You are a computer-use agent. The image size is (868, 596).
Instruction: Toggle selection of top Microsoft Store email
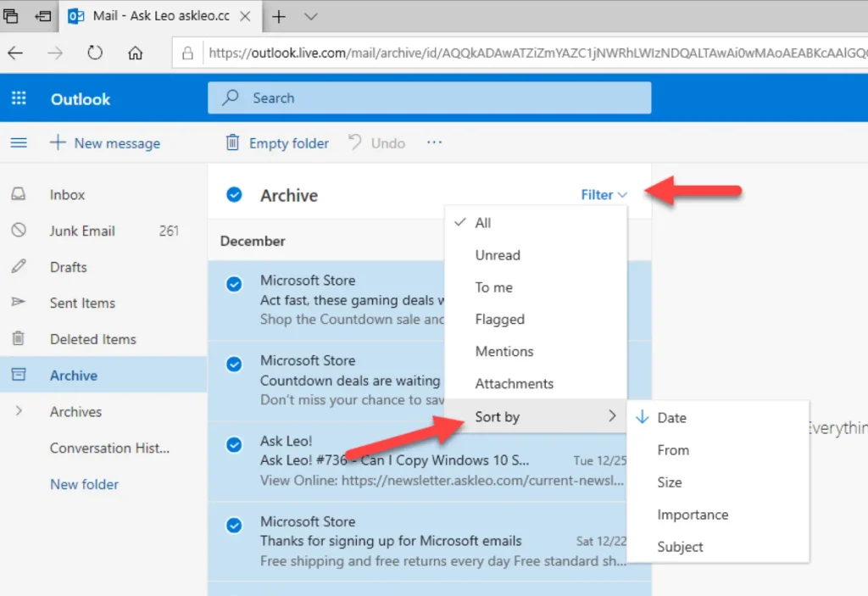click(x=233, y=284)
